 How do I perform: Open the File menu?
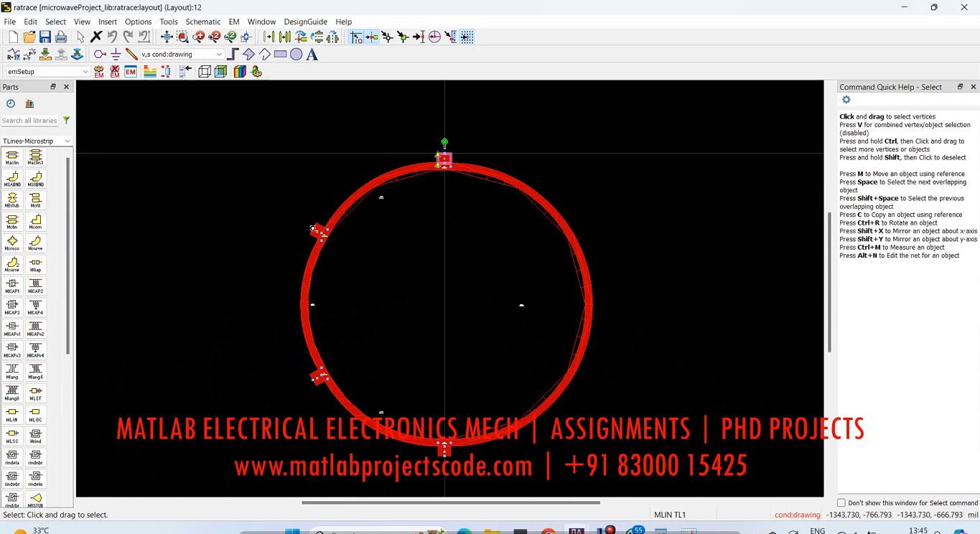9,22
